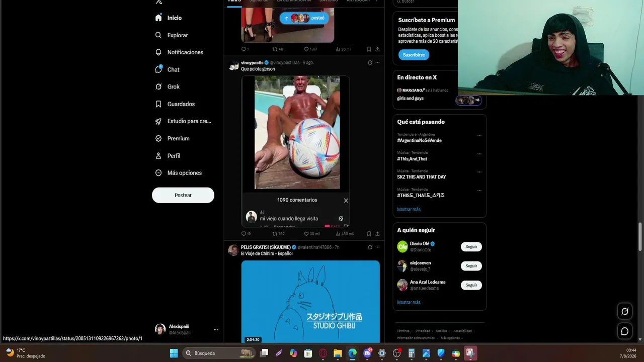Screen dimensions: 644x362
Task: Open options for SKZ THIS AND THAT DAY trend
Action: tap(479, 172)
